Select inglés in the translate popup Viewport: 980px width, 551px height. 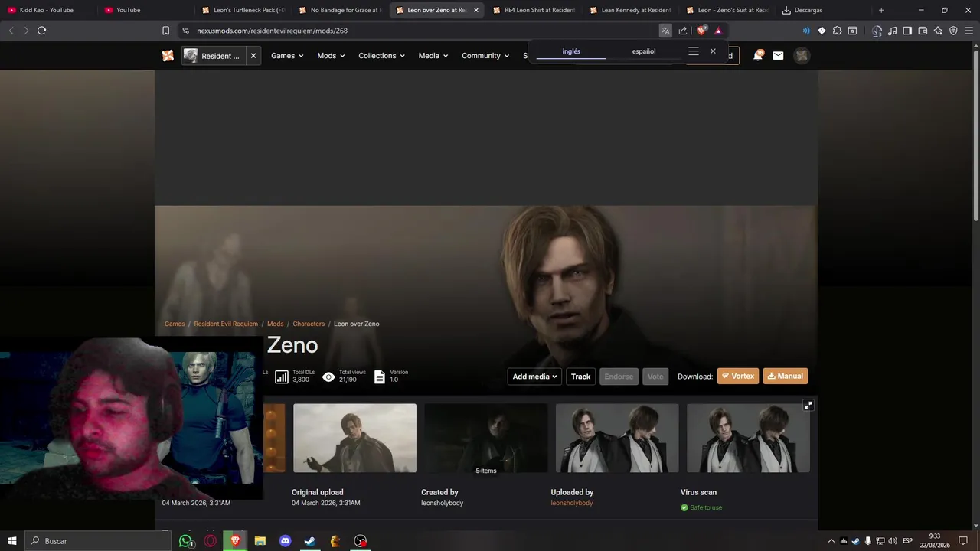pos(571,51)
